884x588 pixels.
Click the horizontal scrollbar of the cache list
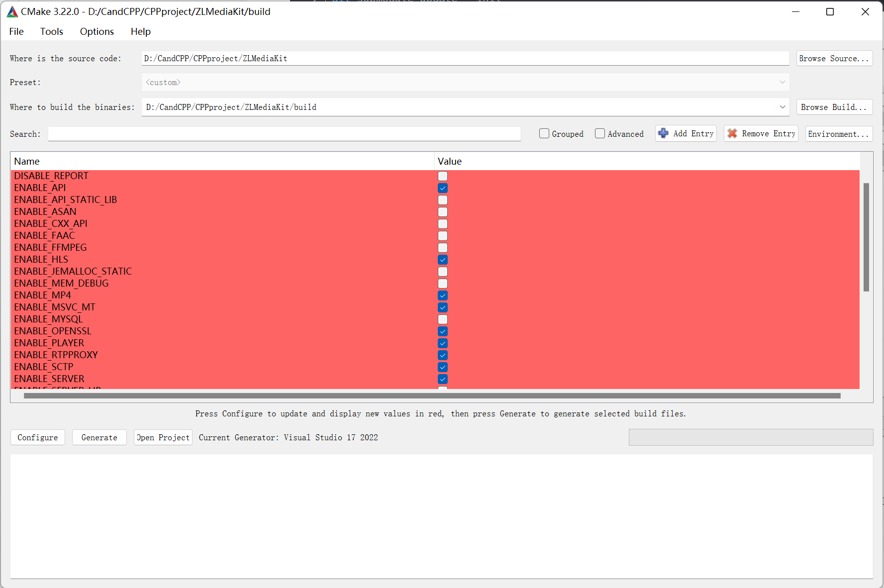click(432, 396)
